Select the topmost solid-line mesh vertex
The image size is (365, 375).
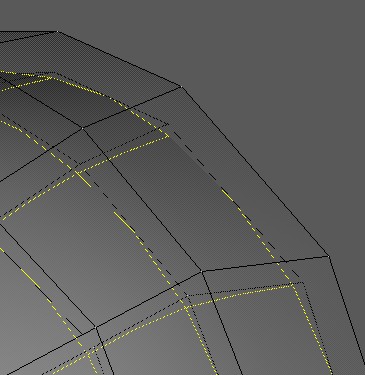click(x=58, y=32)
